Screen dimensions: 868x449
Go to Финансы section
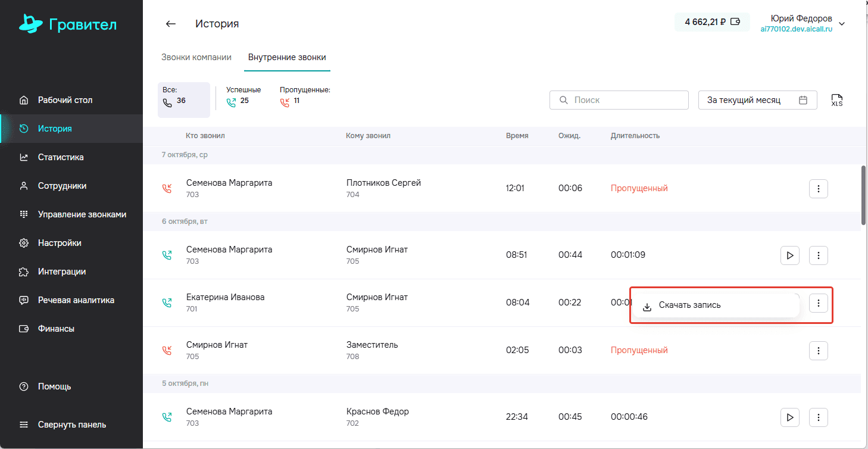point(71,329)
